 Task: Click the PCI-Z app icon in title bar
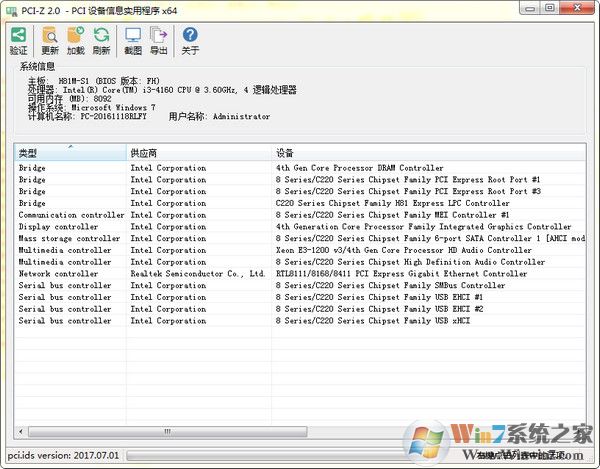point(10,9)
